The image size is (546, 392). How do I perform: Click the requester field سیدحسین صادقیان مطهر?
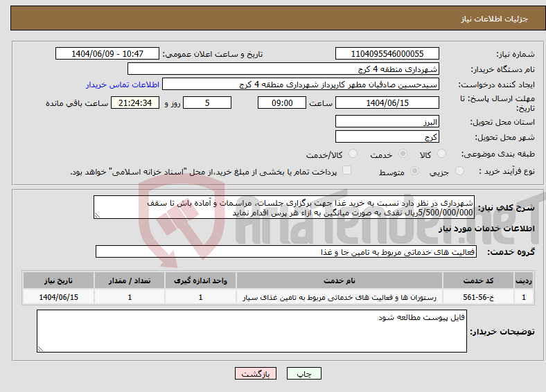(x=301, y=84)
